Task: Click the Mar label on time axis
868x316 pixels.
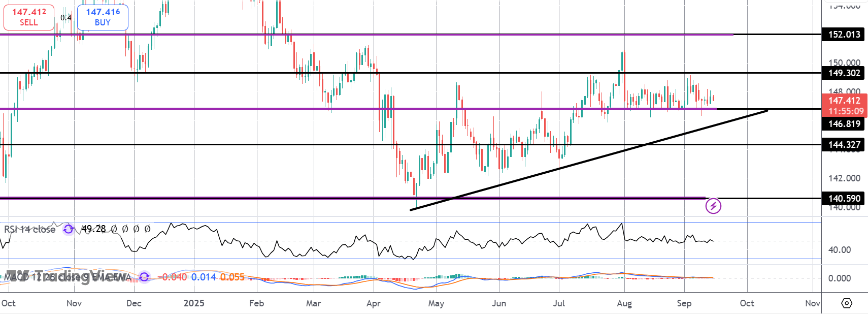Action: (314, 303)
